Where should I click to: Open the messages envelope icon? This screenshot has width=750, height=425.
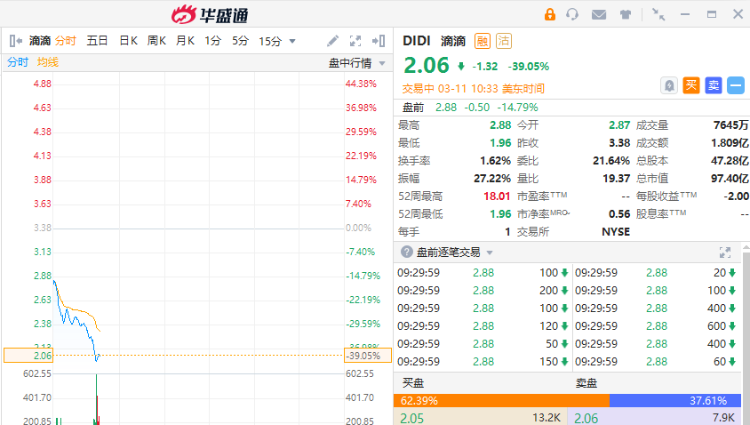point(599,14)
